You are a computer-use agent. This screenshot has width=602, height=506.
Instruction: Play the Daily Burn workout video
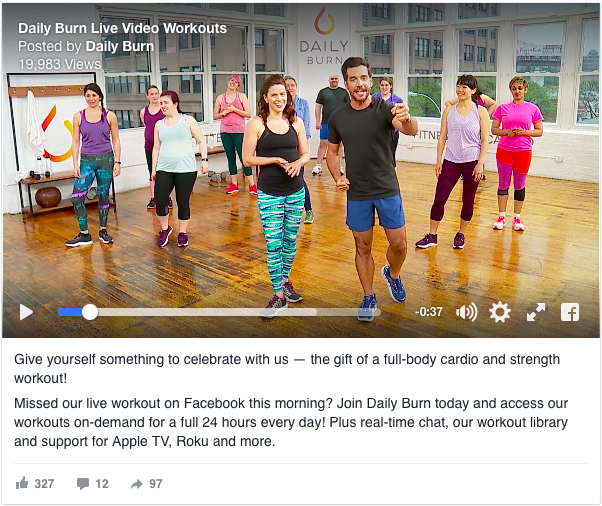(x=26, y=312)
